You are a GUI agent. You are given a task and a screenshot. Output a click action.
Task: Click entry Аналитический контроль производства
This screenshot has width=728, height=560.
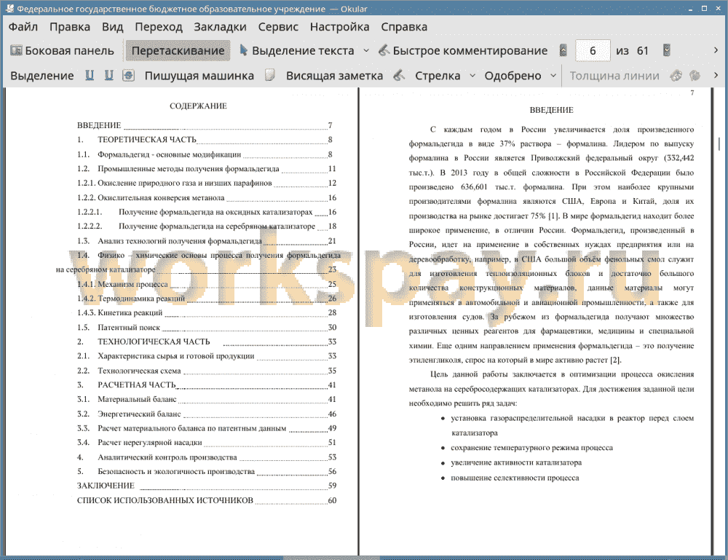tap(206, 457)
